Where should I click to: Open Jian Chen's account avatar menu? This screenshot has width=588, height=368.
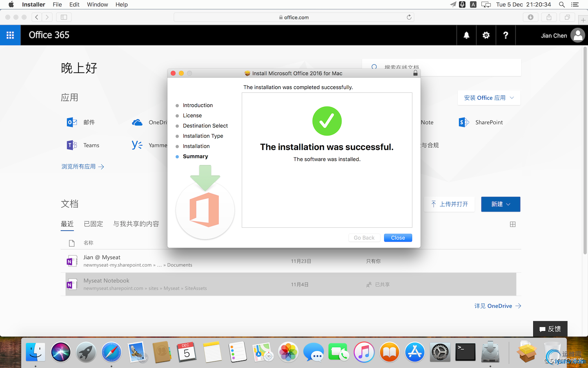(578, 35)
